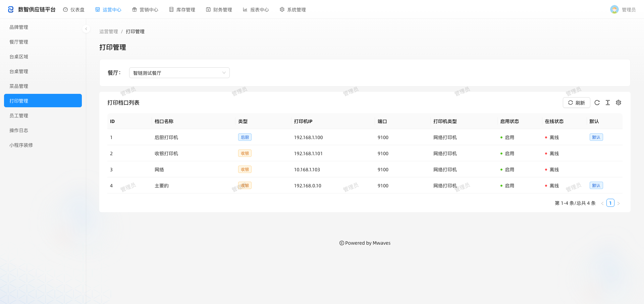
Task: Open the 系统管理 top menu
Action: 293,10
